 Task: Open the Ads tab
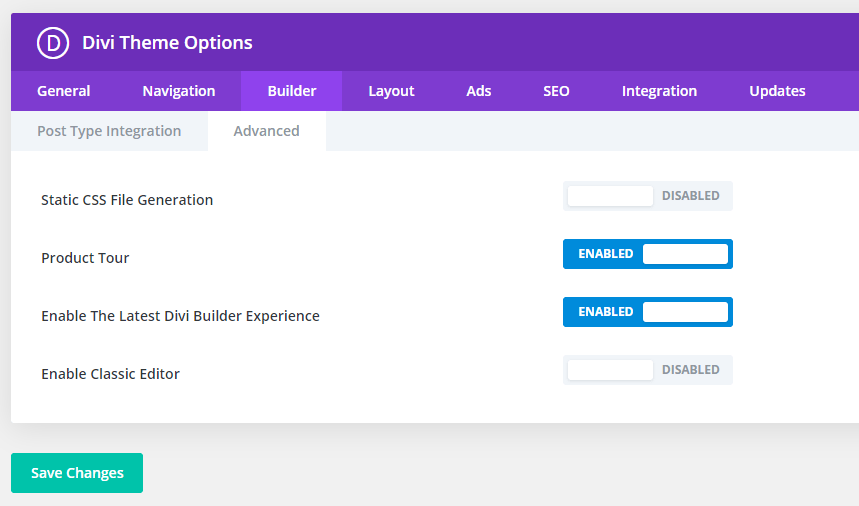(479, 91)
